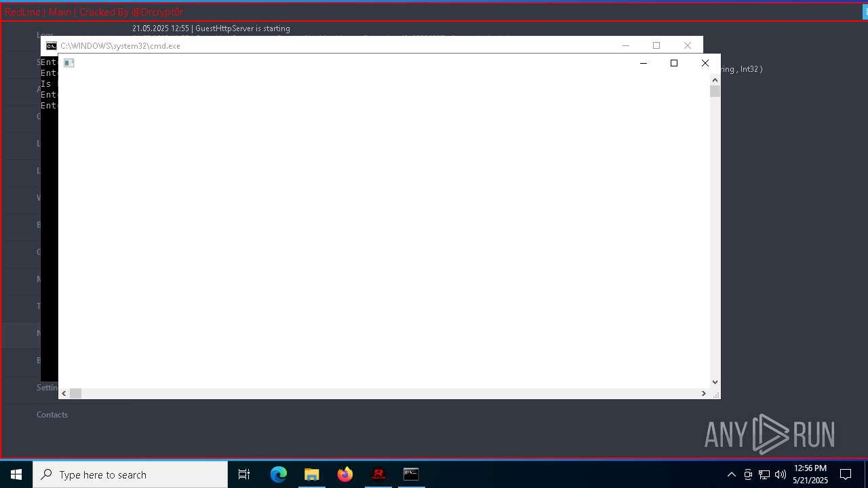Click the vertical scrollbar thumb

tap(715, 91)
